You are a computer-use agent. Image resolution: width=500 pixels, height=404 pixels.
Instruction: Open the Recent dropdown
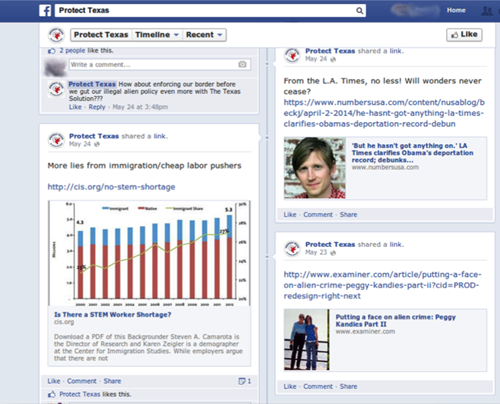204,35
